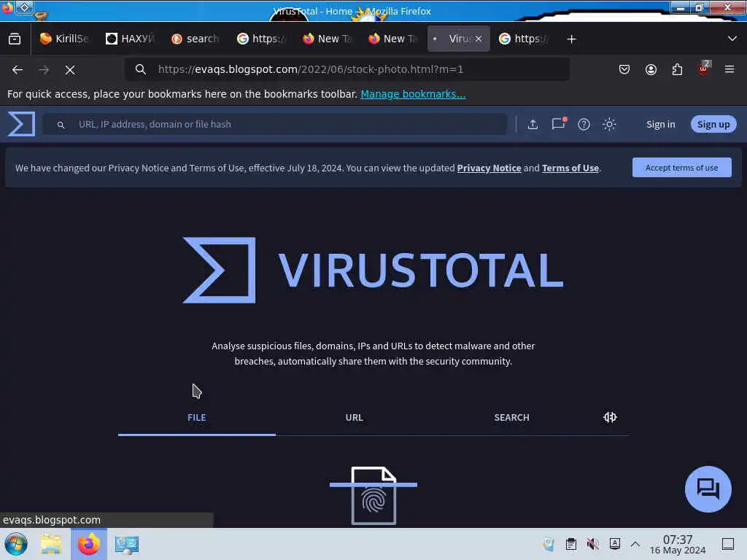The image size is (747, 560).
Task: Click the muted volume tray icon
Action: [592, 544]
